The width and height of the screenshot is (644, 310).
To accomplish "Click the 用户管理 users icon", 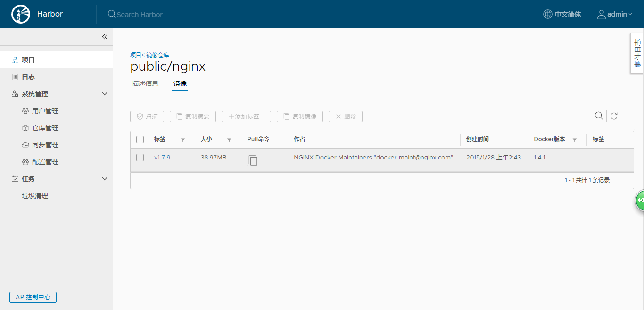I will point(25,111).
